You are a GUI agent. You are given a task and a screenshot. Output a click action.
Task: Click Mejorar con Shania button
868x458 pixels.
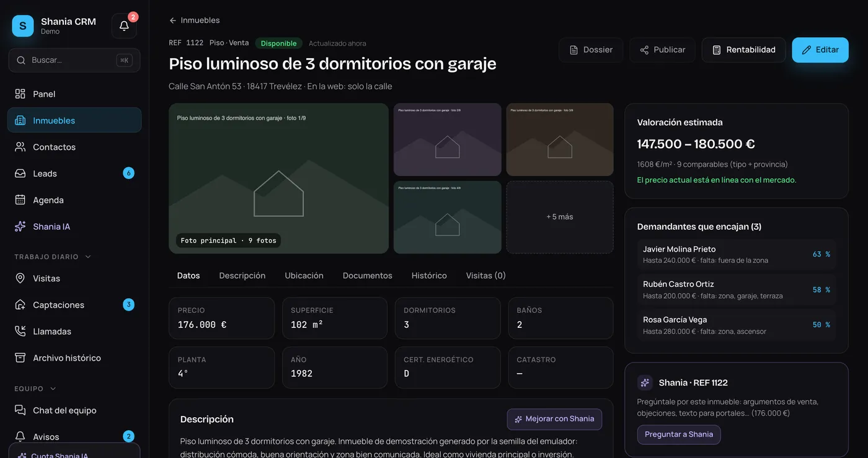(x=554, y=419)
